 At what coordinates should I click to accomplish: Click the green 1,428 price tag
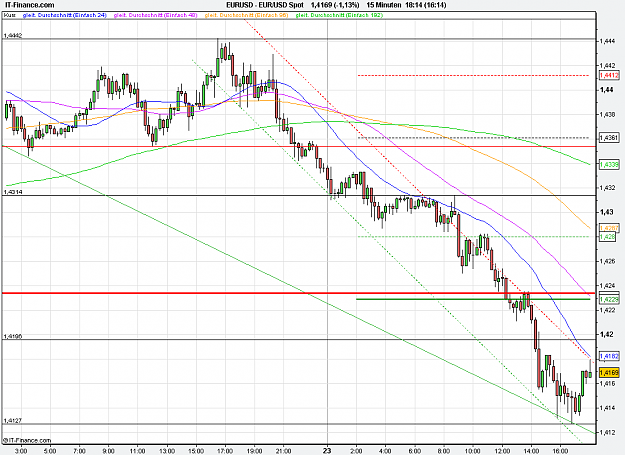[609, 237]
